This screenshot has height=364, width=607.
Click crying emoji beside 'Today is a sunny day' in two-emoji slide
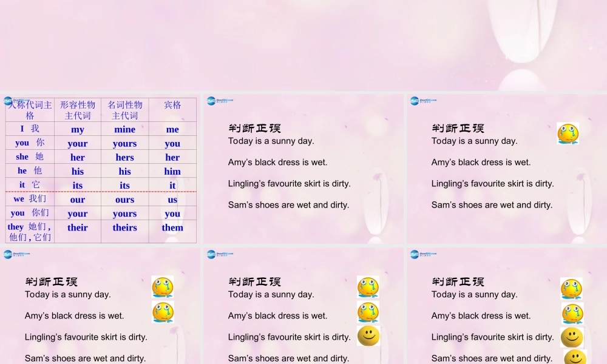[x=163, y=286]
